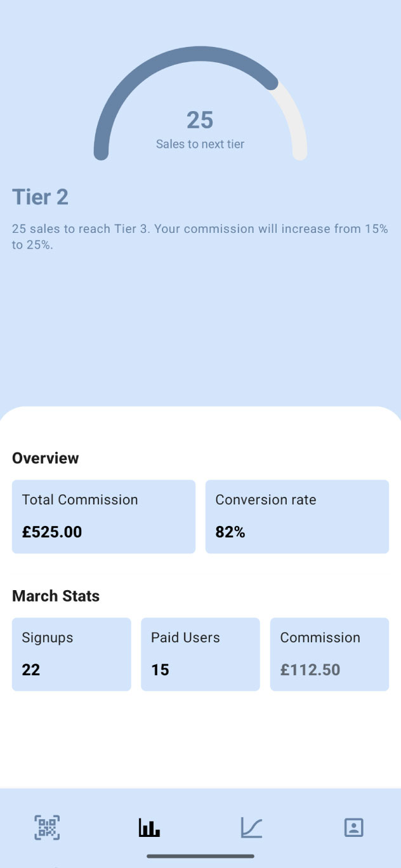Open the March Commission card
Screen dimensions: 401x868
329,654
